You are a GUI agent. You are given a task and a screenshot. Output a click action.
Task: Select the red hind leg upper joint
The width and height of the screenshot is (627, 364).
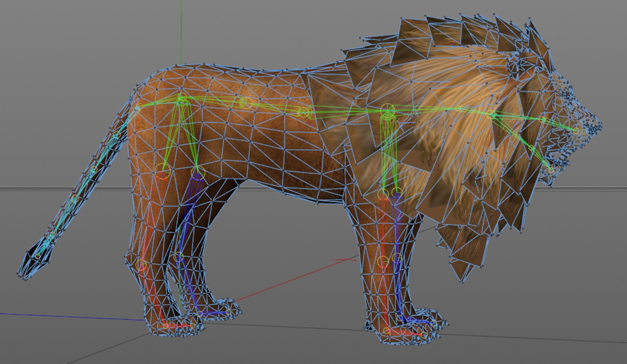(x=162, y=172)
